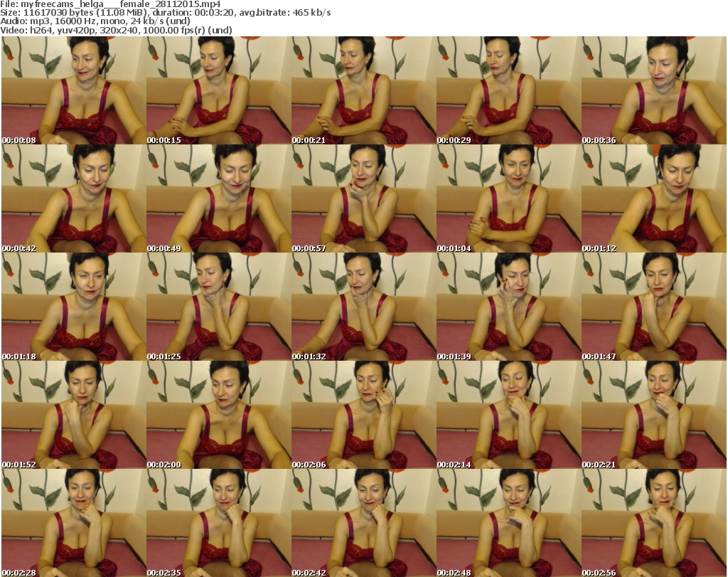Screen dimensions: 728x577
Task: Click the 'Size: 11617030 bytes' info line
Action: [166, 13]
